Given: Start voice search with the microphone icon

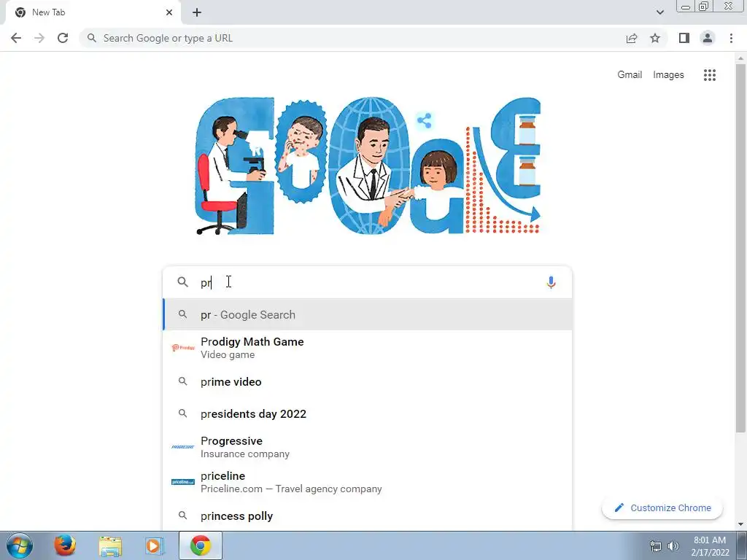Looking at the screenshot, I should click(x=551, y=282).
